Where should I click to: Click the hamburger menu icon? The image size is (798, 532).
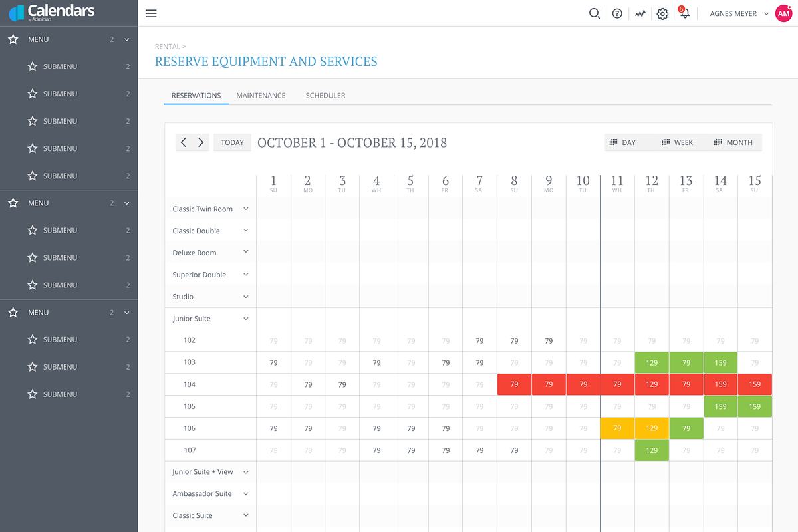(151, 13)
